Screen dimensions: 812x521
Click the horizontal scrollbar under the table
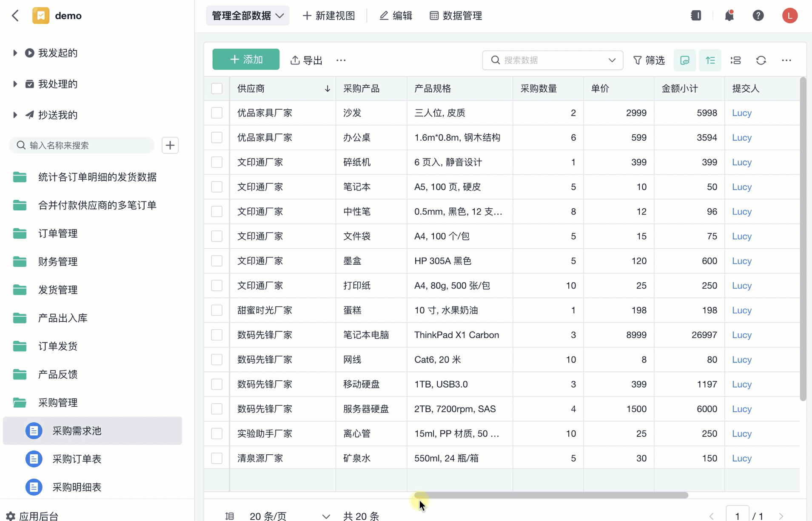(551, 496)
